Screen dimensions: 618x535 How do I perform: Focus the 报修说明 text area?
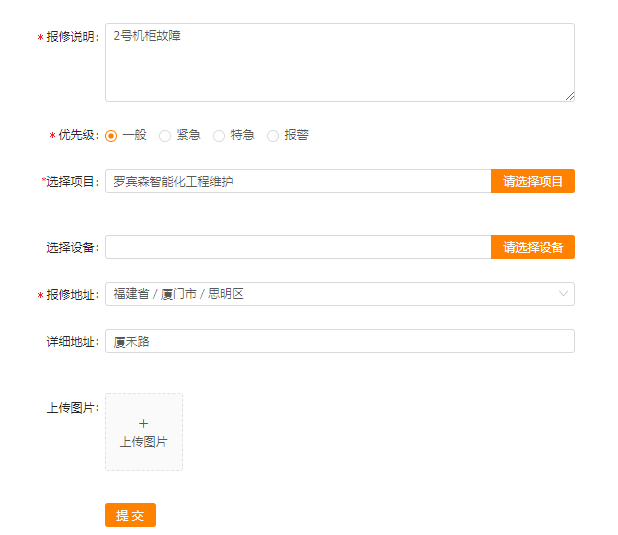[x=340, y=62]
